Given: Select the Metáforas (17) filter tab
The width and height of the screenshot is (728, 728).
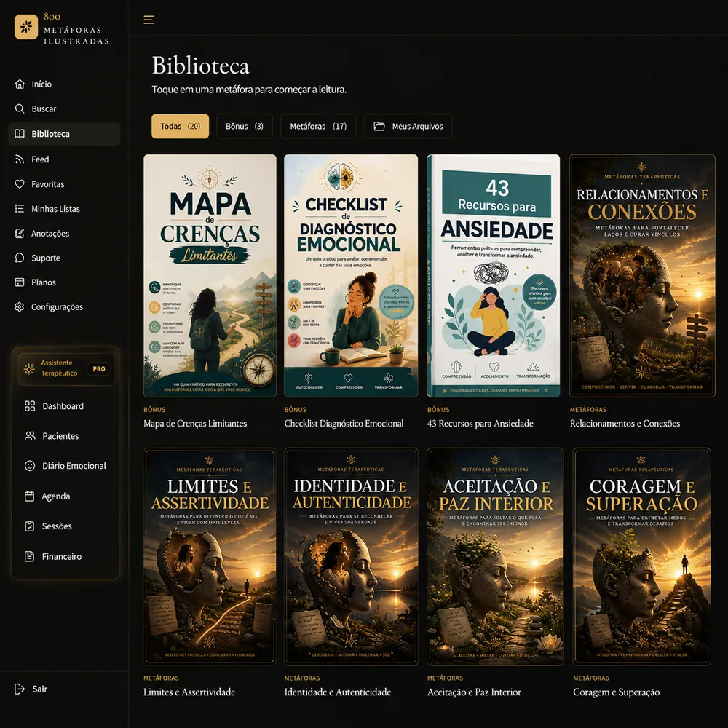Looking at the screenshot, I should point(318,126).
